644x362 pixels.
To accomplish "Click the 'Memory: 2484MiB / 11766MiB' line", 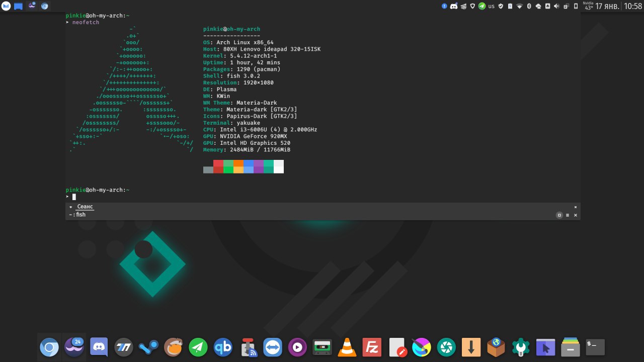I will pos(247,150).
